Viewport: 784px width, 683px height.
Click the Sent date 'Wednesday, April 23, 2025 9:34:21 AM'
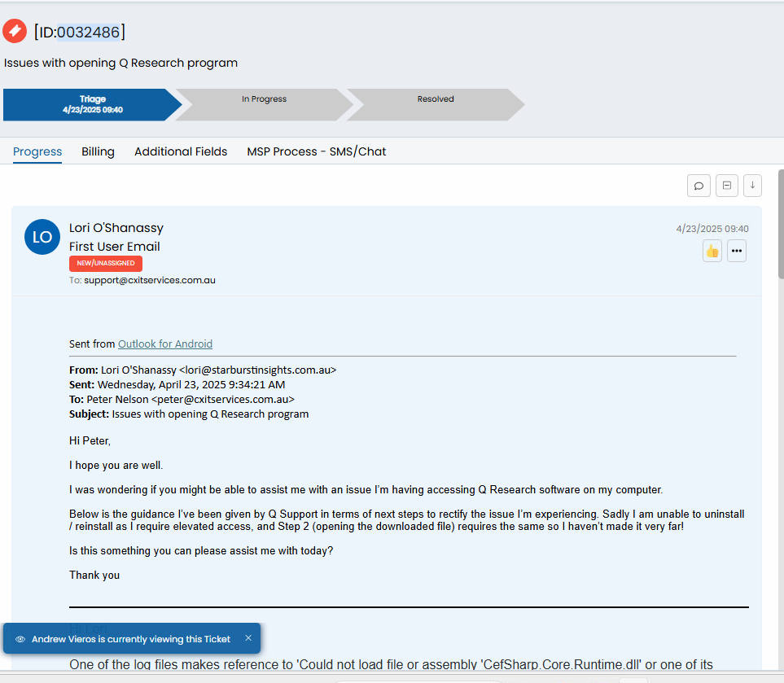[191, 384]
